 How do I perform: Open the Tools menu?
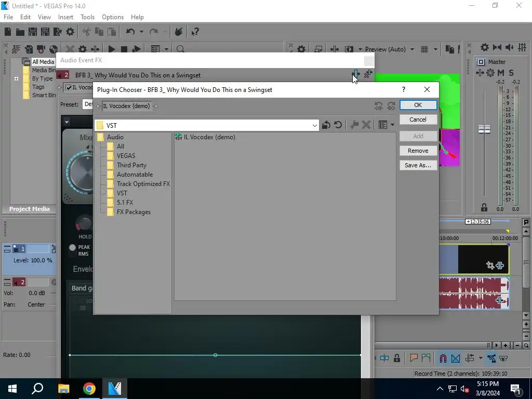(87, 17)
